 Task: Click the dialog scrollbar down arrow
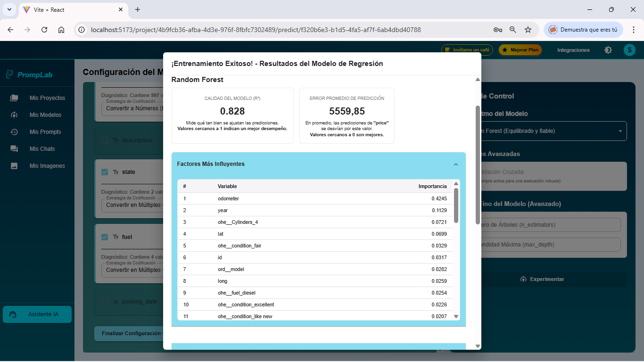point(478,346)
